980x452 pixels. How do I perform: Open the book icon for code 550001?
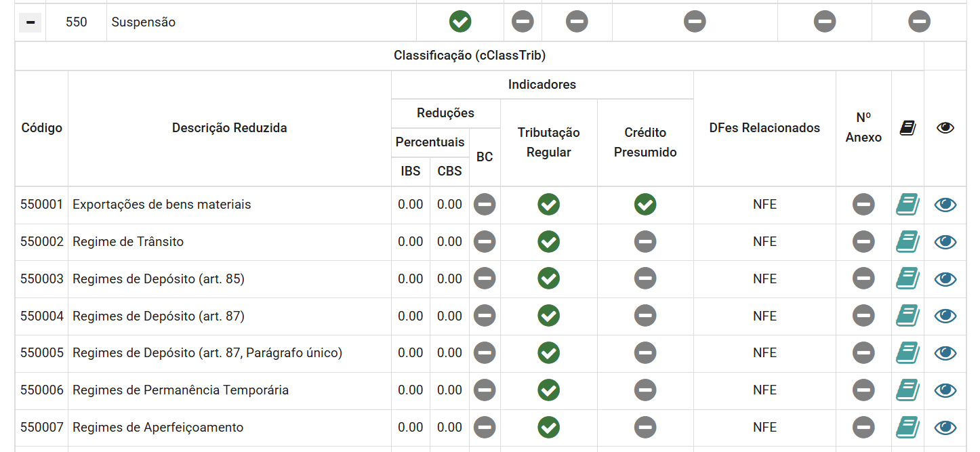pyautogui.click(x=907, y=205)
